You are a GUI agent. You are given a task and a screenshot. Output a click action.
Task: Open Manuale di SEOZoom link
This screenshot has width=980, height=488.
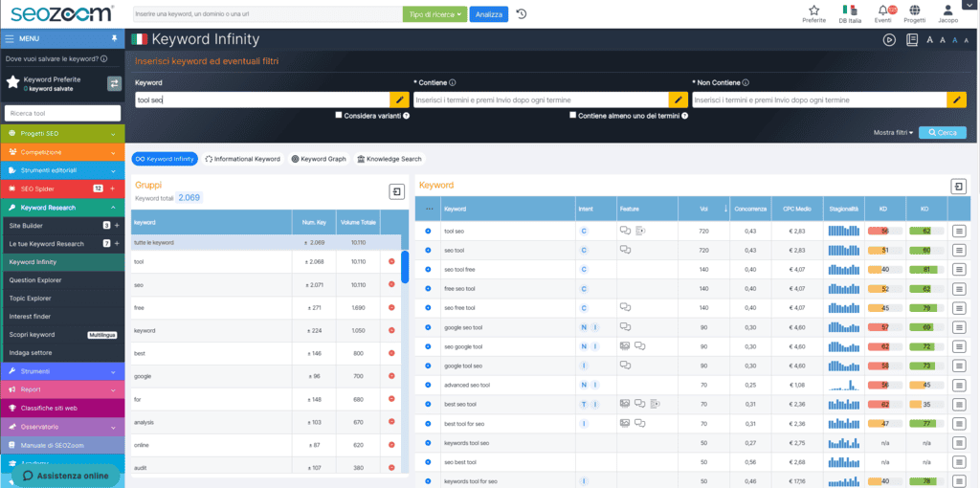[x=62, y=446]
